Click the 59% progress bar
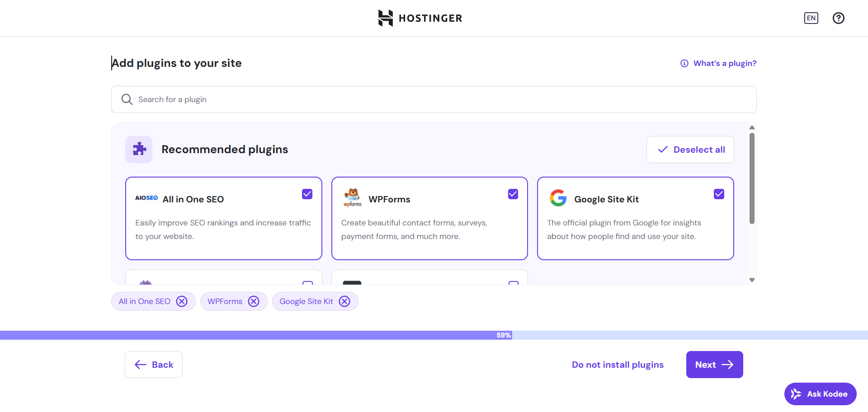The height and width of the screenshot is (412, 868). (434, 335)
